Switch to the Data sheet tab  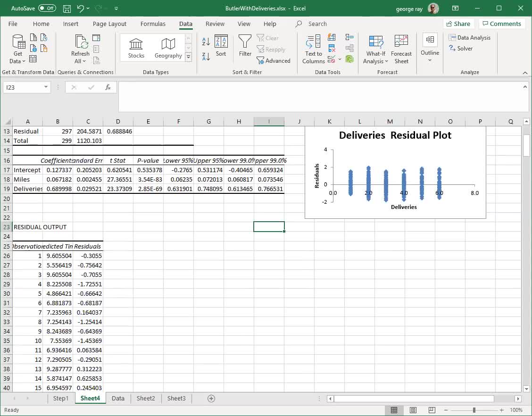(118, 398)
